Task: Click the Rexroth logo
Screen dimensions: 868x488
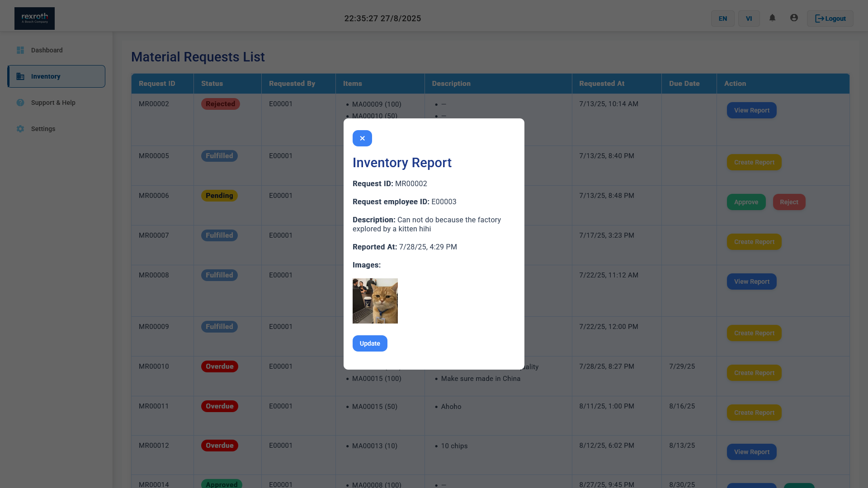Action: click(x=34, y=19)
